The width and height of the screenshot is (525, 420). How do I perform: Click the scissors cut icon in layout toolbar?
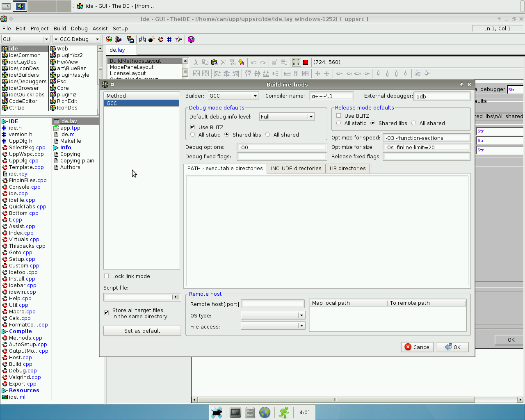pos(196,62)
